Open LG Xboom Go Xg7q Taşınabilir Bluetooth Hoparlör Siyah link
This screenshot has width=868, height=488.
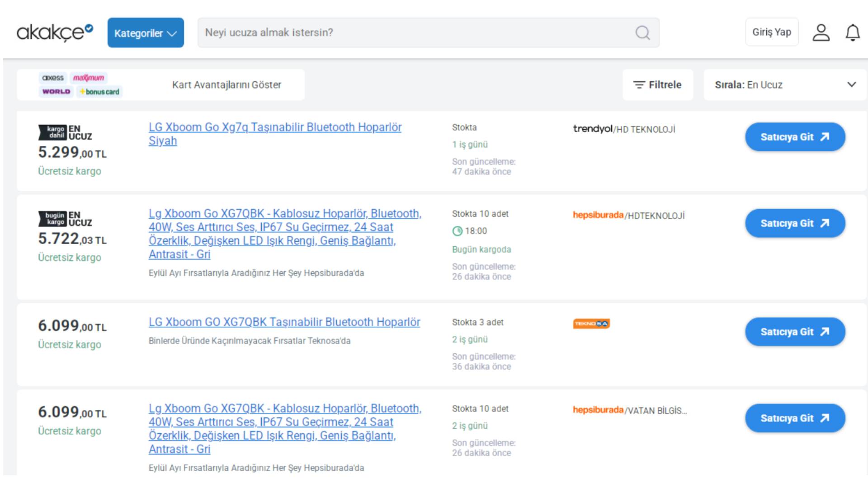275,134
